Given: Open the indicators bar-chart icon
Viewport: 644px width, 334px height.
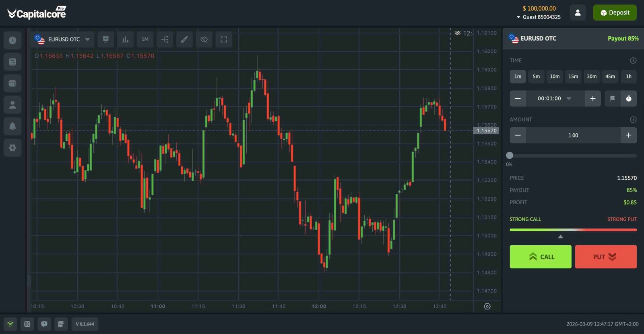Looking at the screenshot, I should point(125,39).
